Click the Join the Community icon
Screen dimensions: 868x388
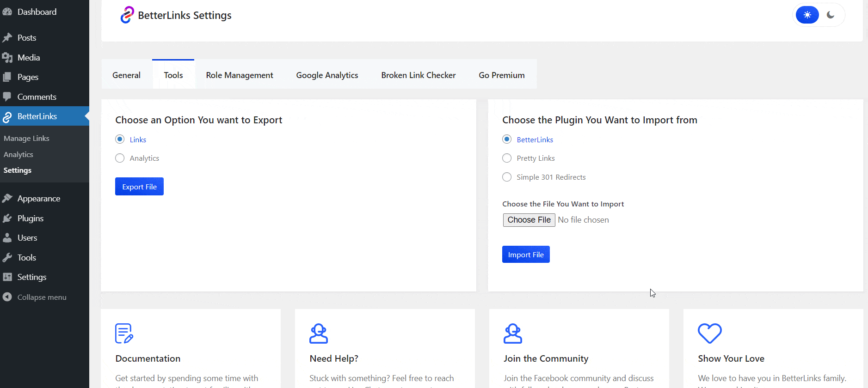pos(513,333)
